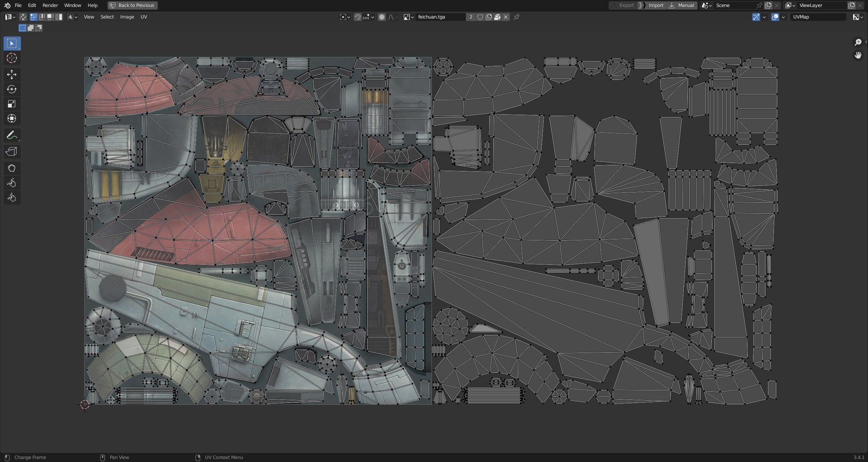The height and width of the screenshot is (462, 868).
Task: Activate the Annotate pencil tool
Action: pos(12,135)
